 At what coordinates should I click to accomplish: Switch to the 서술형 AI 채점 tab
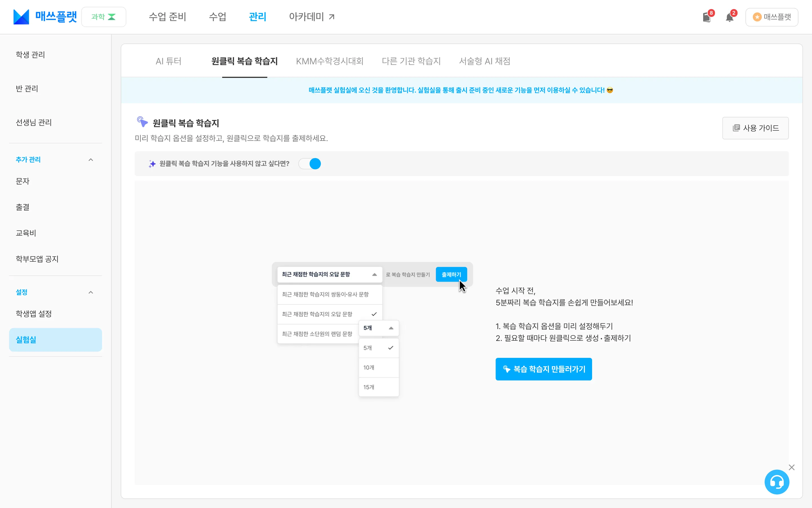click(484, 61)
